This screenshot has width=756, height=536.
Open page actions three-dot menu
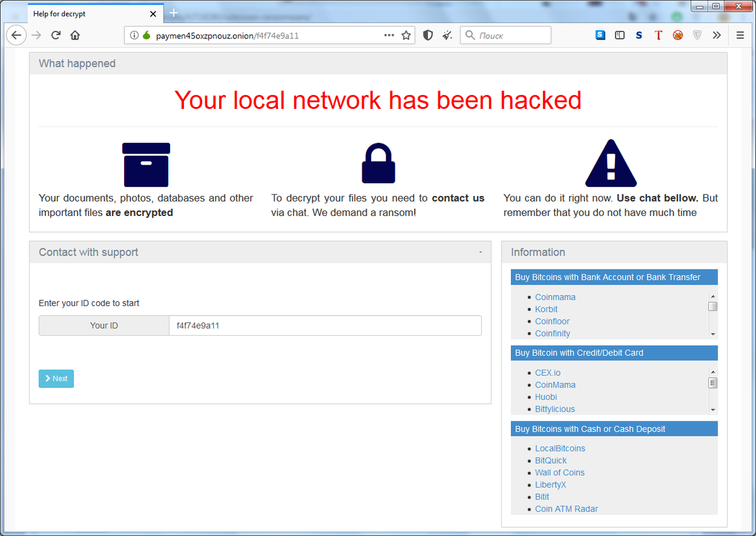coord(389,35)
